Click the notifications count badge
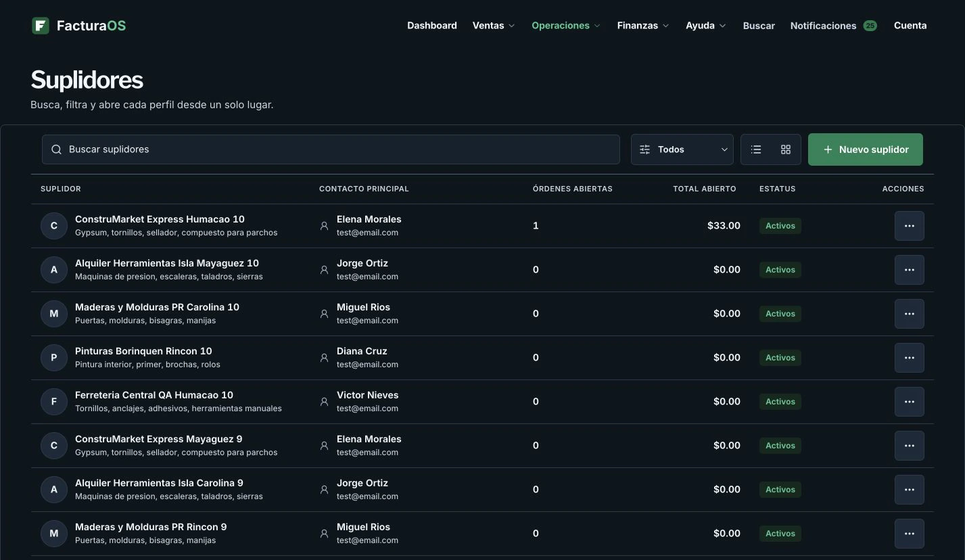 [x=870, y=26]
